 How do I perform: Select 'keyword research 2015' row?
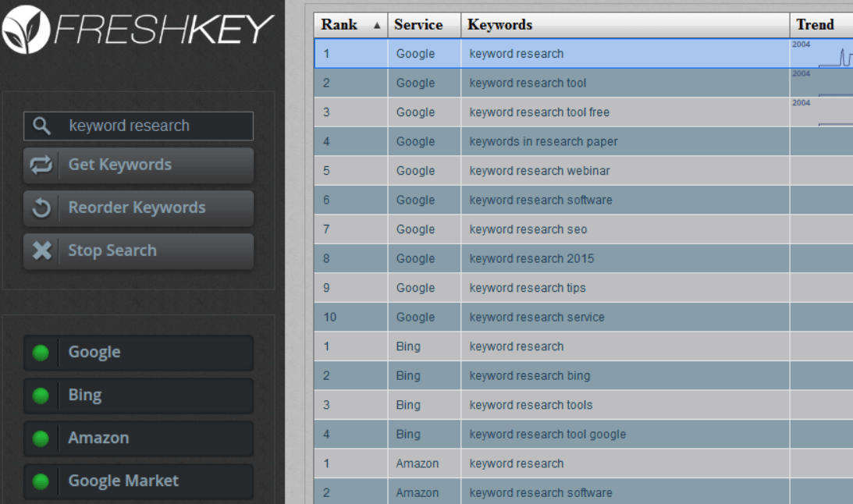pos(583,259)
